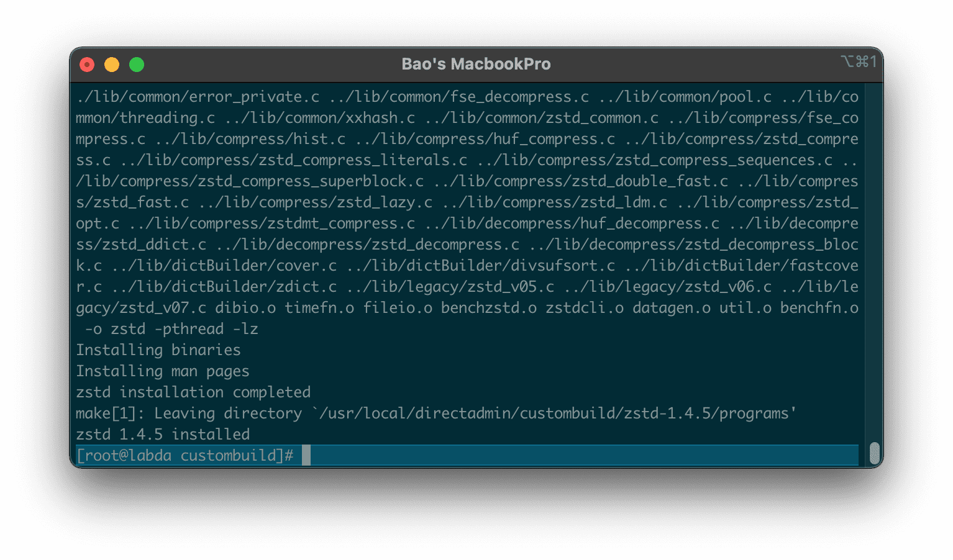Viewport: 953px width, 560px height.
Task: Click 'zstd installation completed' message
Action: coord(193,392)
